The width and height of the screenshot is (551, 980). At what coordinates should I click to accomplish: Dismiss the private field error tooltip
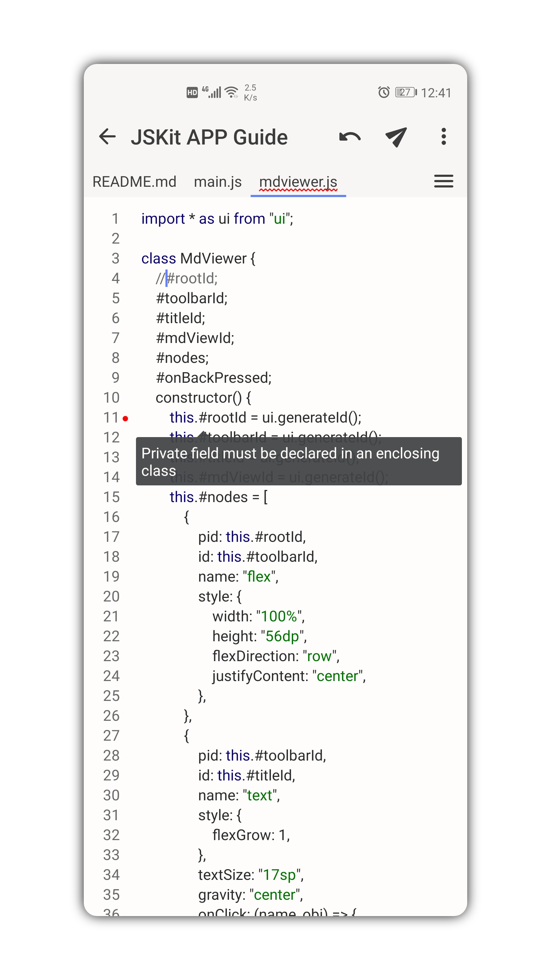click(299, 461)
